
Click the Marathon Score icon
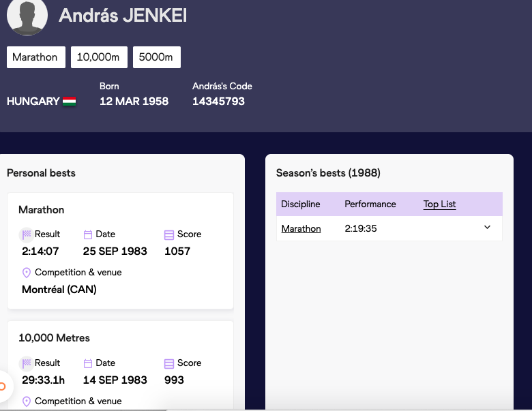point(169,234)
